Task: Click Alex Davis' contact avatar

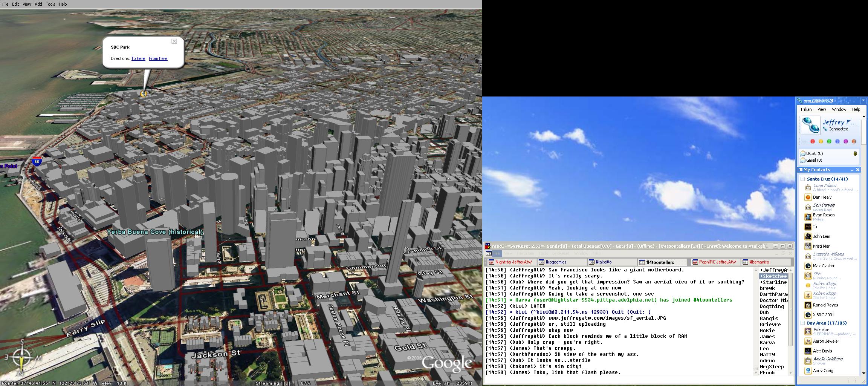Action: click(x=808, y=351)
